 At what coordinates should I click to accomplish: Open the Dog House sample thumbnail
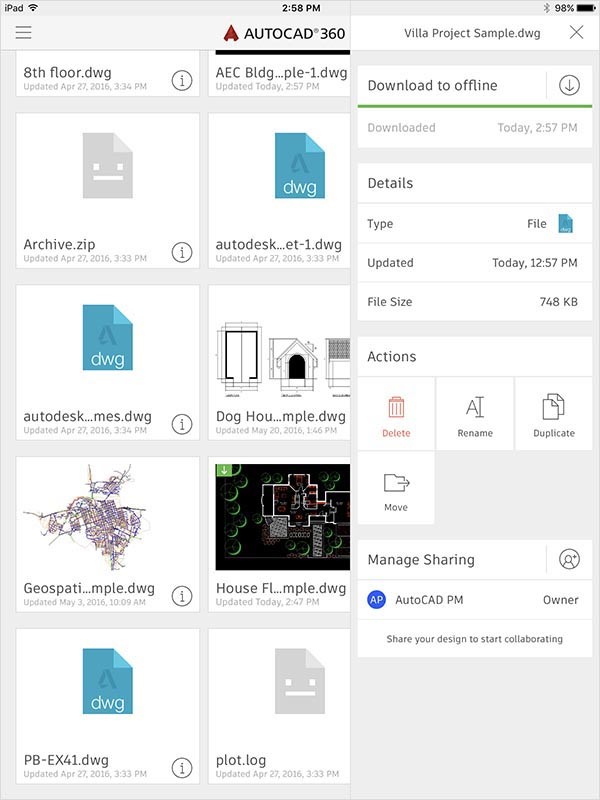point(283,360)
